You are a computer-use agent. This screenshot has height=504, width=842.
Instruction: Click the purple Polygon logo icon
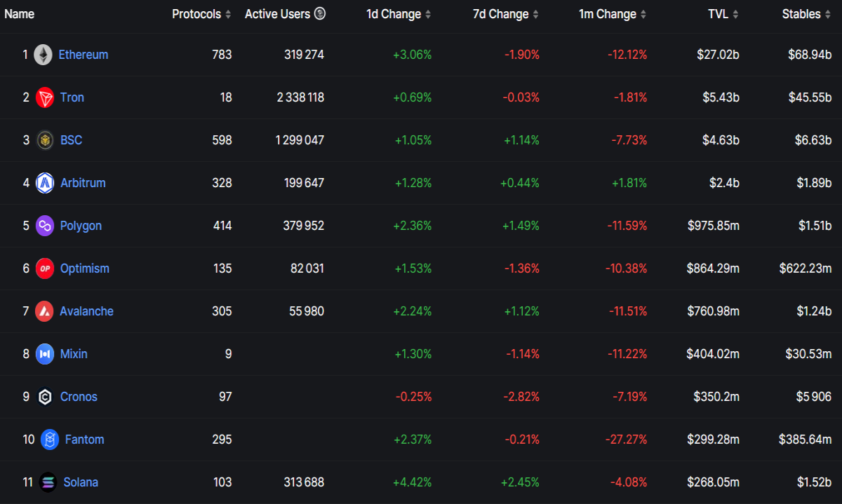pyautogui.click(x=45, y=226)
